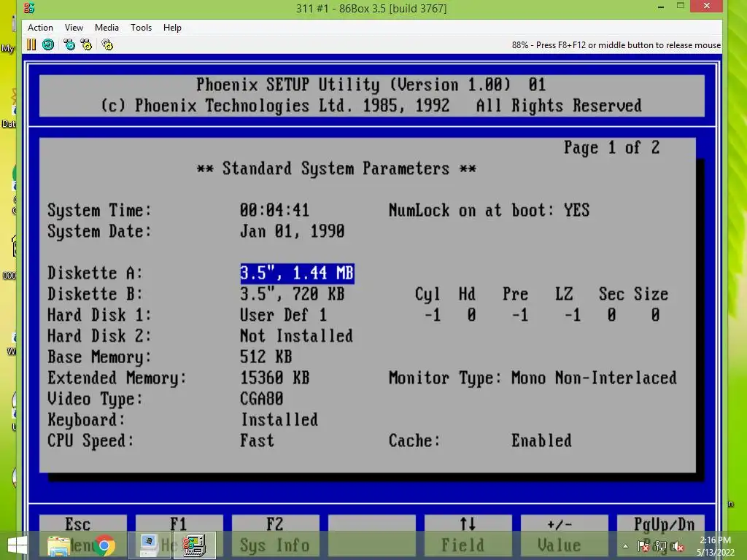Open the Media menu
Viewport: 747px width, 560px height.
click(107, 28)
